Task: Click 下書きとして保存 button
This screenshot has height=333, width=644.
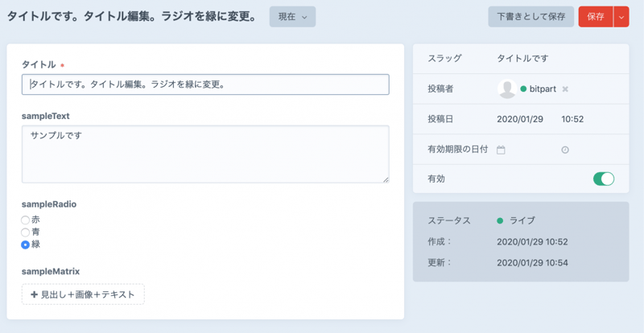Action: pos(530,17)
